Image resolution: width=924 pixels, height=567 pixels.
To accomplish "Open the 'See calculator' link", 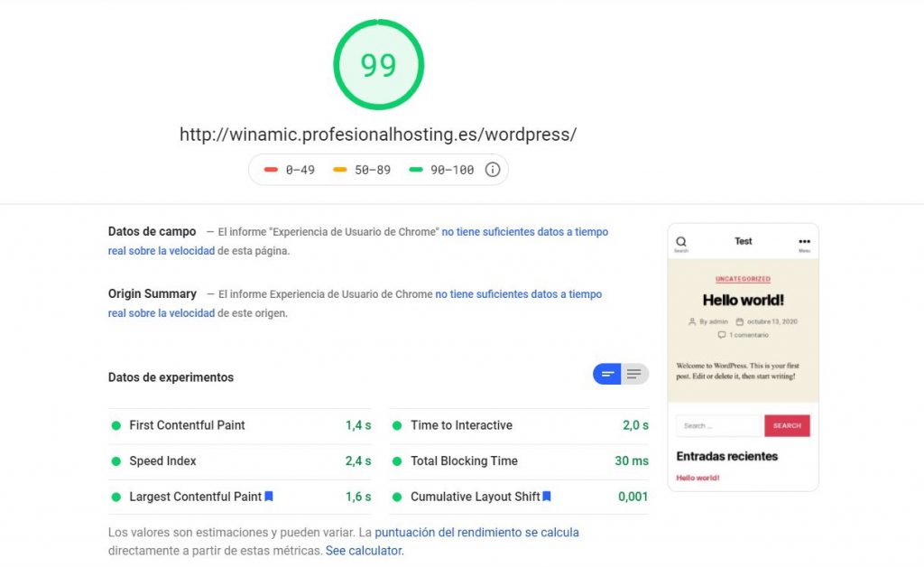I will (364, 550).
